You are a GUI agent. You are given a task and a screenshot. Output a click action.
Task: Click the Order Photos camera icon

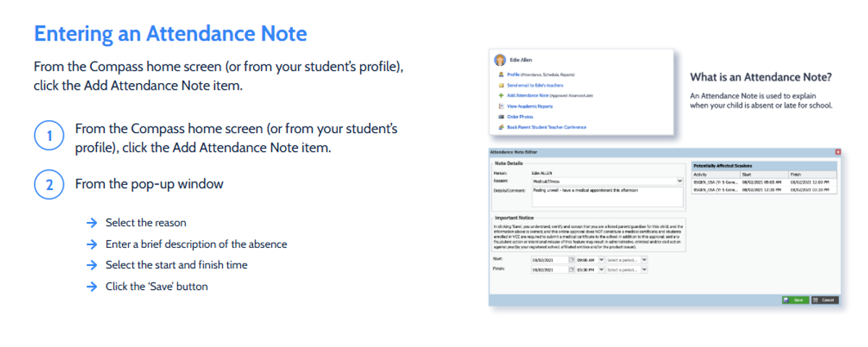click(501, 116)
